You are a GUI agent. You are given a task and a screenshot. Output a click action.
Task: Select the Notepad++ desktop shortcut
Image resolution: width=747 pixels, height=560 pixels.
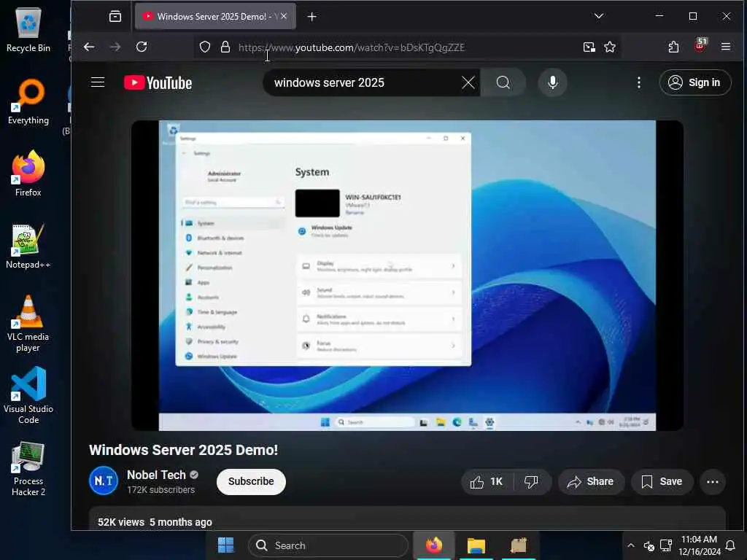click(x=28, y=246)
